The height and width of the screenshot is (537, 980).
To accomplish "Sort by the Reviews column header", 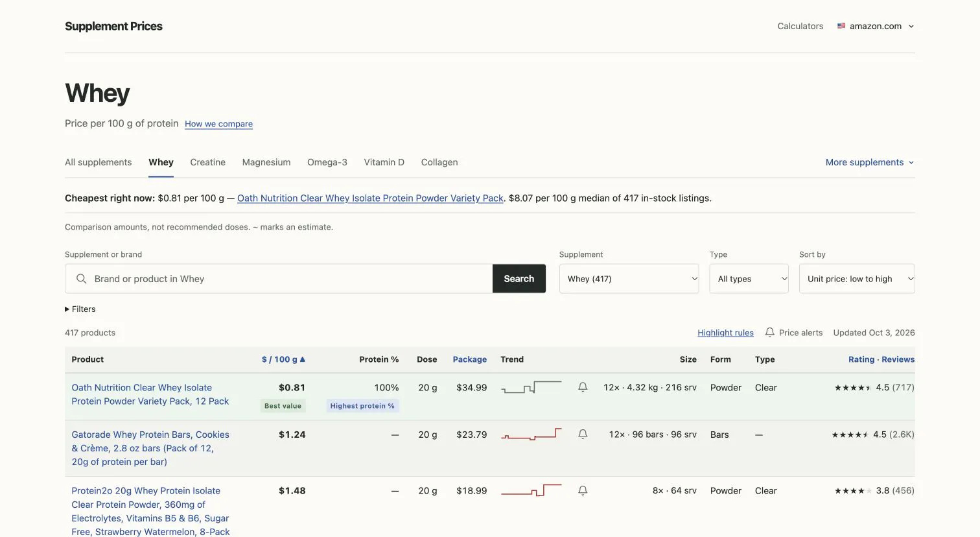I will [x=898, y=359].
